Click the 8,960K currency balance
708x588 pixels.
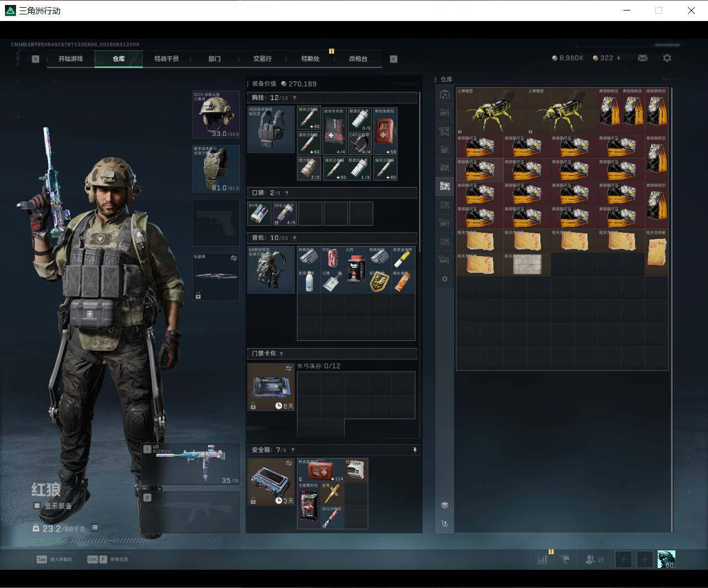(x=568, y=58)
